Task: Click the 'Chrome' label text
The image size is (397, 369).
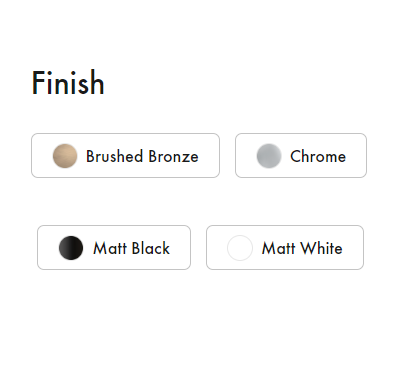Action: pyautogui.click(x=318, y=156)
